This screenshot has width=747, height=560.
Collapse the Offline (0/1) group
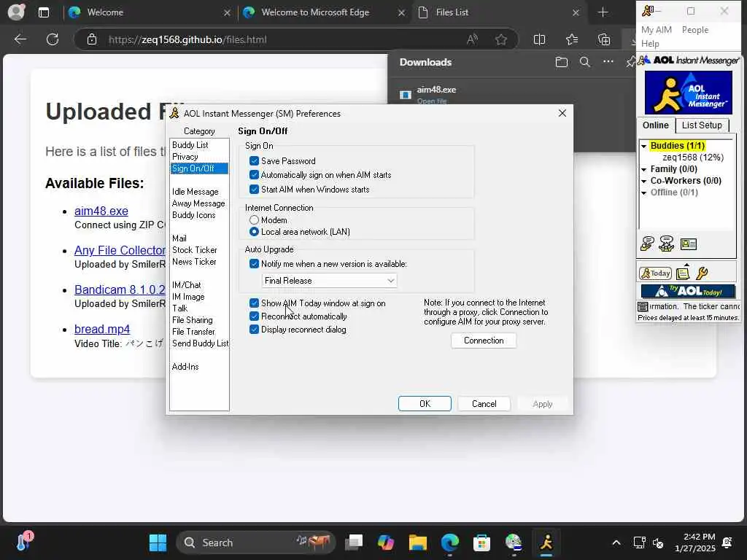point(643,192)
